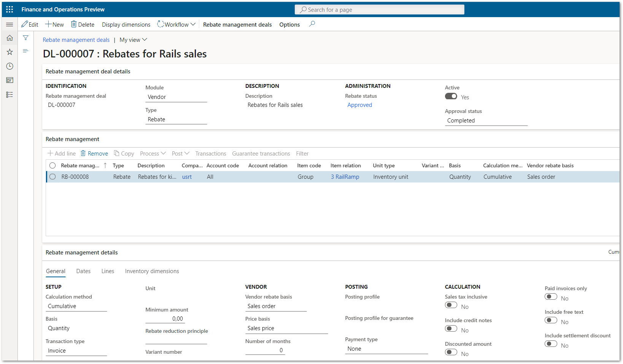The image size is (623, 364).
Task: Click the Edit pencil button
Action: coord(30,24)
